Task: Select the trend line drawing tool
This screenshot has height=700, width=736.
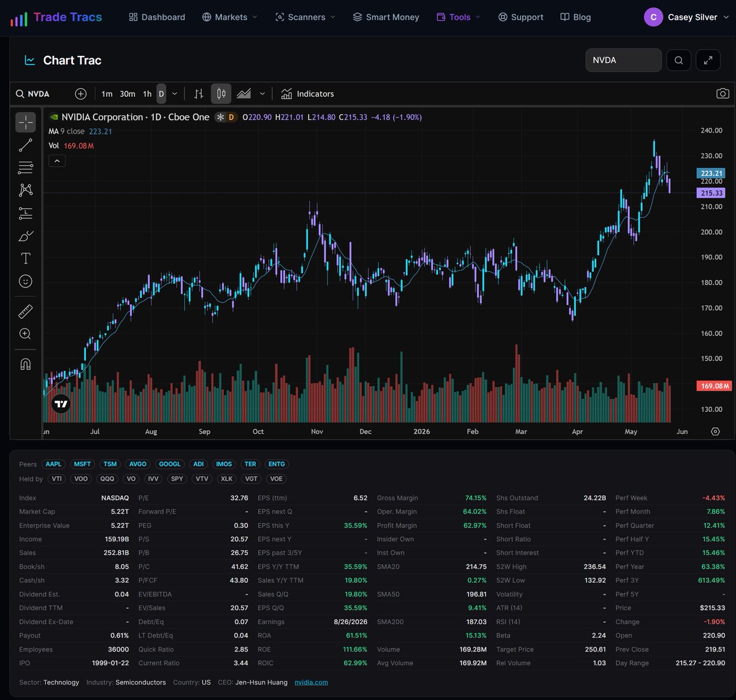Action: 26,145
